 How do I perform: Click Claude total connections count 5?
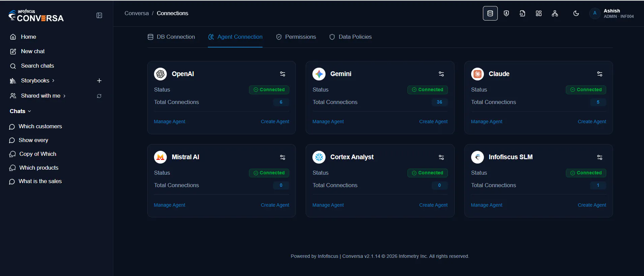pos(598,102)
